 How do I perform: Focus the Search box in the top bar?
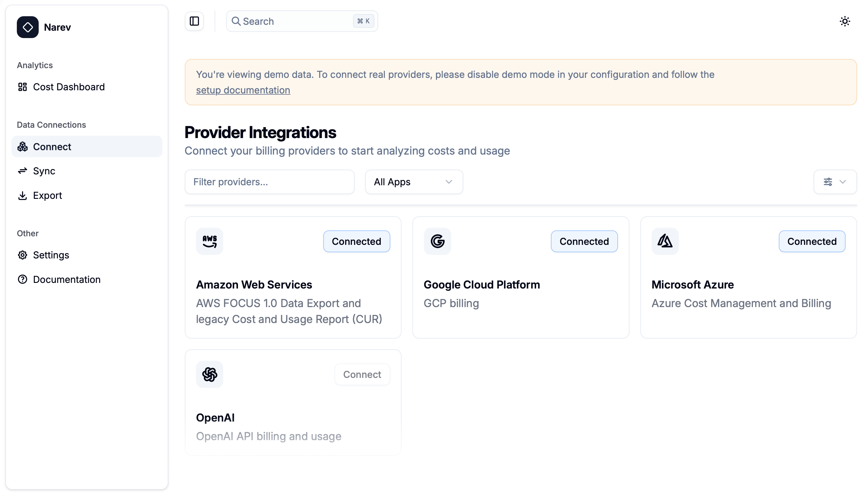tap(302, 21)
